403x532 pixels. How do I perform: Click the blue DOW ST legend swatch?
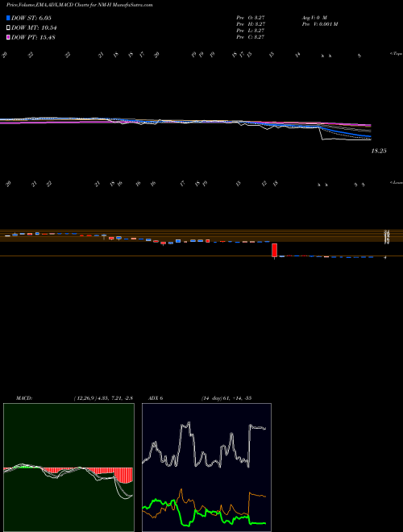click(x=8, y=18)
